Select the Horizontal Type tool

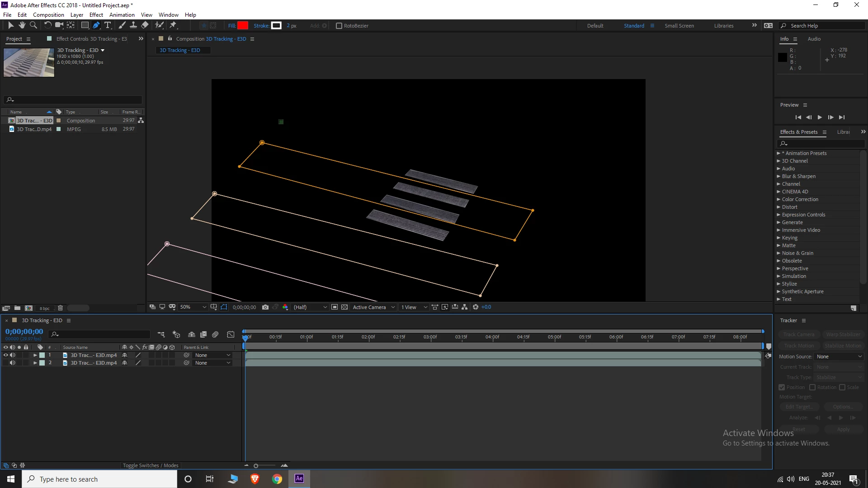[108, 25]
